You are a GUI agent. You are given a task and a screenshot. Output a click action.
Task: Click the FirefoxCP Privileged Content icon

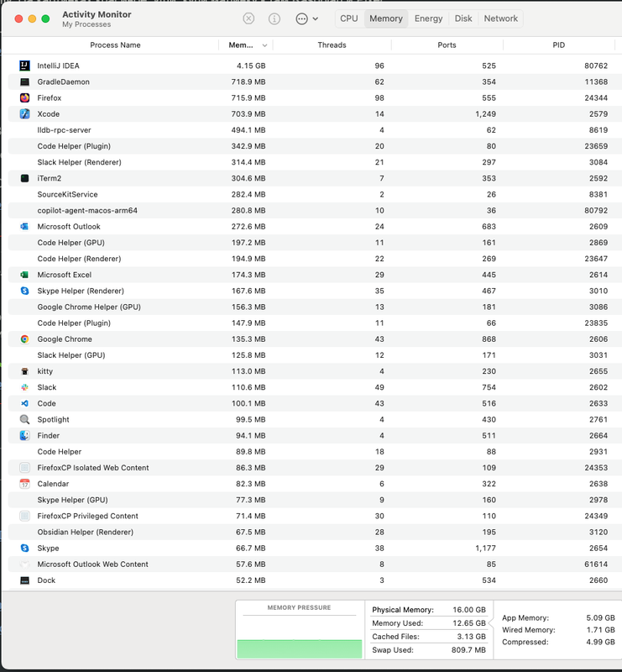pos(25,516)
